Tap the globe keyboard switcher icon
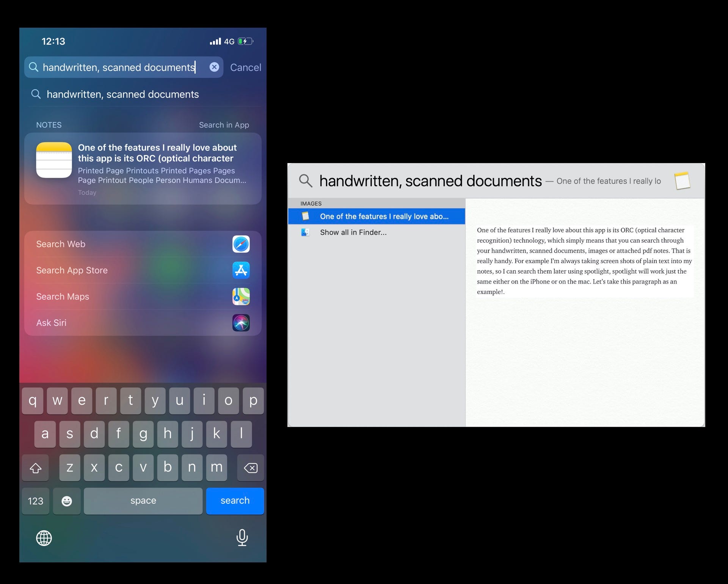Viewport: 728px width, 584px height. click(x=44, y=538)
